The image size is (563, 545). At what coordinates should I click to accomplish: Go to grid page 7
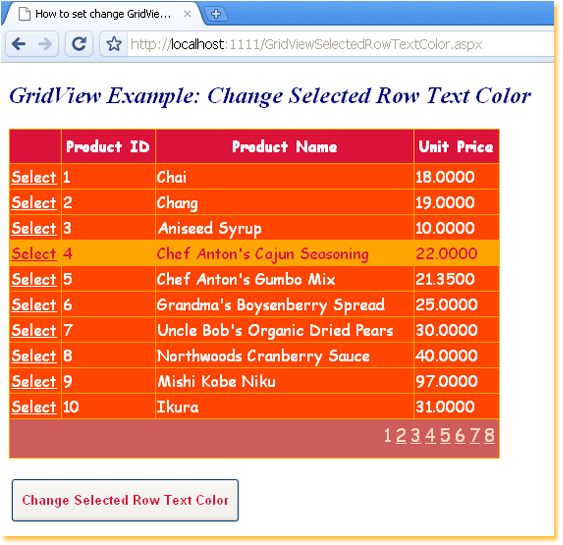pos(475,435)
